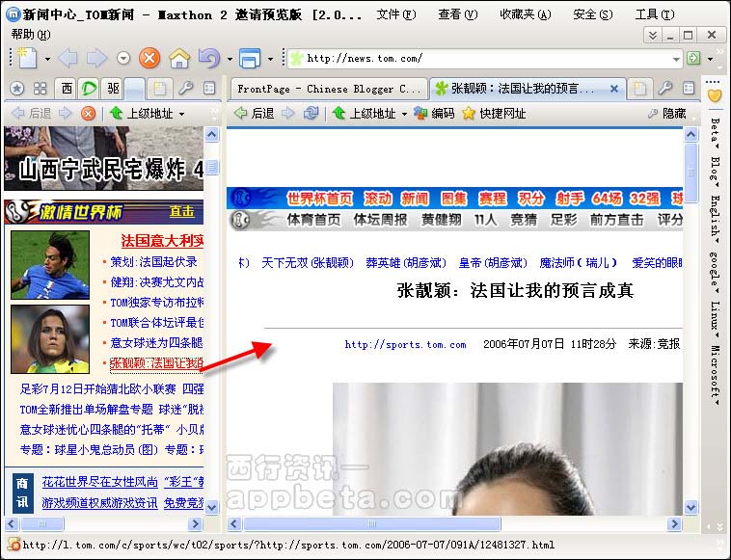This screenshot has width=731, height=560.
Task: Open the Beta vertical dropdown on right edge
Action: pos(715,133)
